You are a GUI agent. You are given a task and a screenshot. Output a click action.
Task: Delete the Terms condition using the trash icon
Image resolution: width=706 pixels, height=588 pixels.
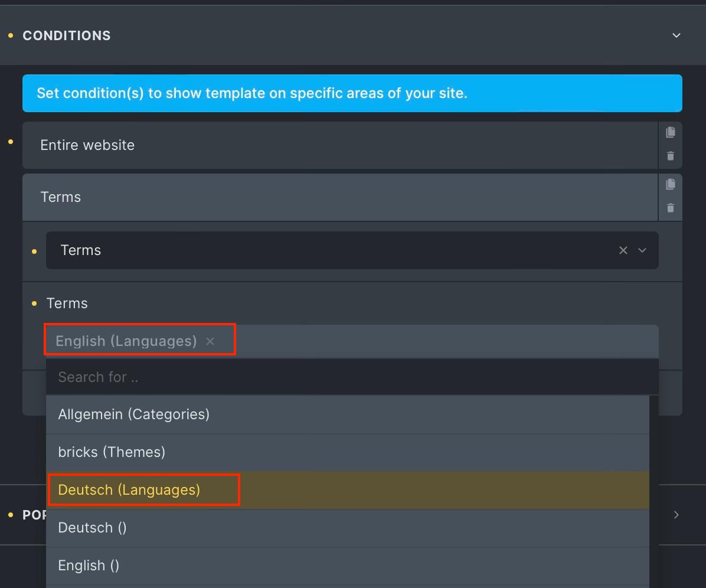pyautogui.click(x=671, y=208)
